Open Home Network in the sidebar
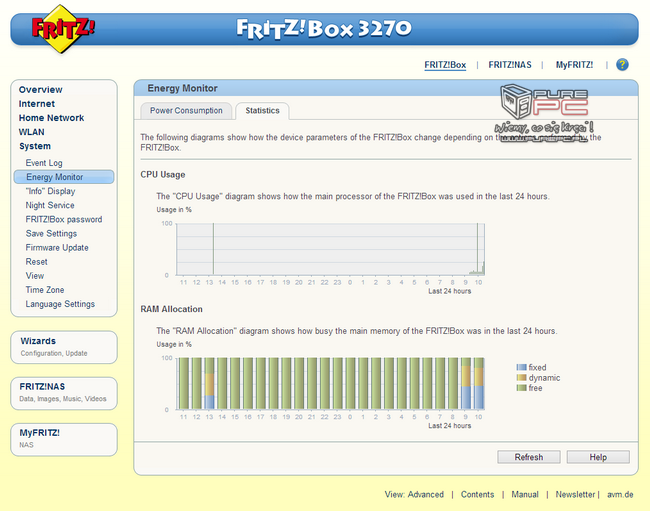Image resolution: width=650 pixels, height=511 pixels. click(51, 118)
